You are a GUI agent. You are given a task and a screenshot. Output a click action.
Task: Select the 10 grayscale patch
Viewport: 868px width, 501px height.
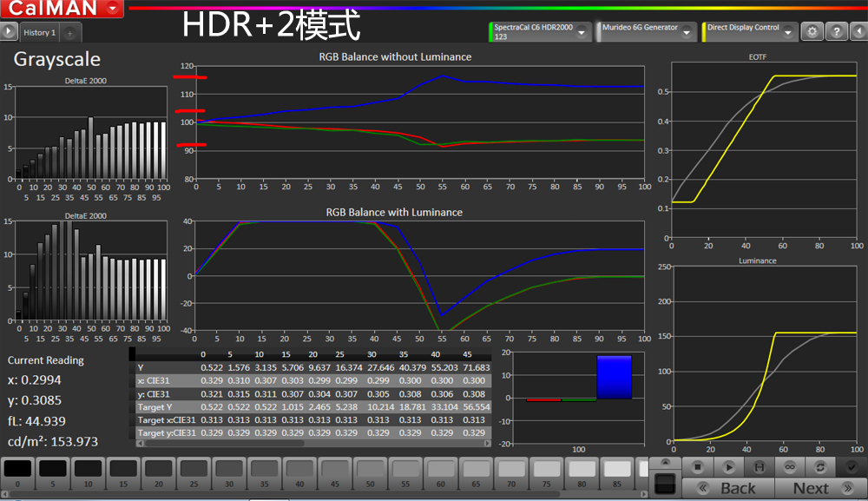[88, 473]
